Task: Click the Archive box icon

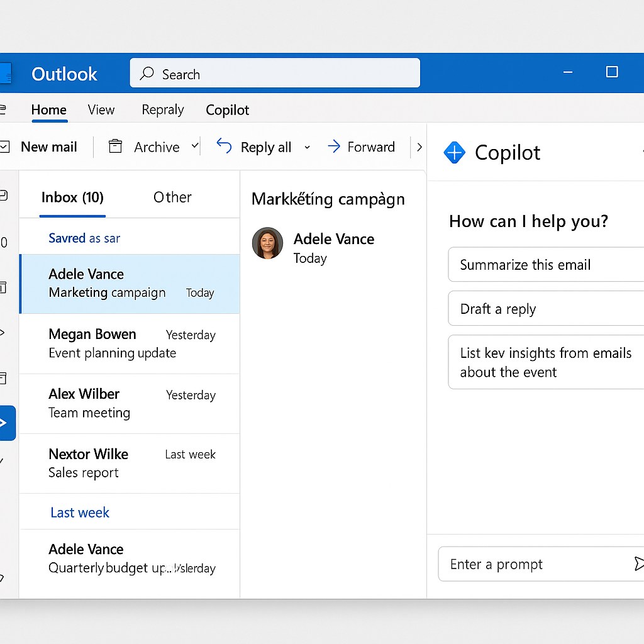Action: pyautogui.click(x=116, y=146)
